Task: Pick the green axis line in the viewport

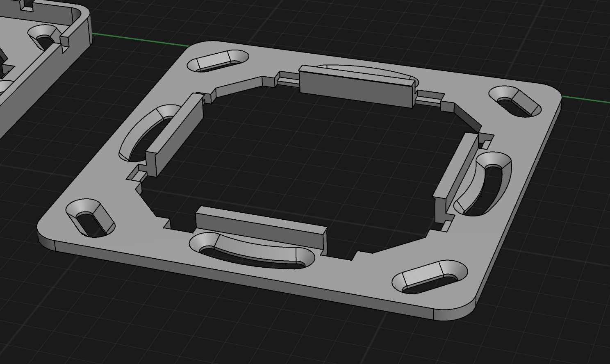Action: [139, 40]
